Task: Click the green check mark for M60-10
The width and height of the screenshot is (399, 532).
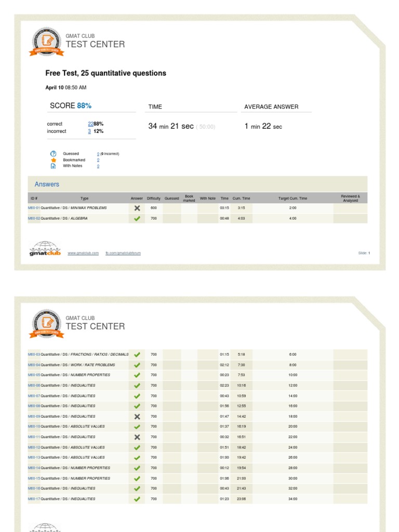Action: point(137,427)
